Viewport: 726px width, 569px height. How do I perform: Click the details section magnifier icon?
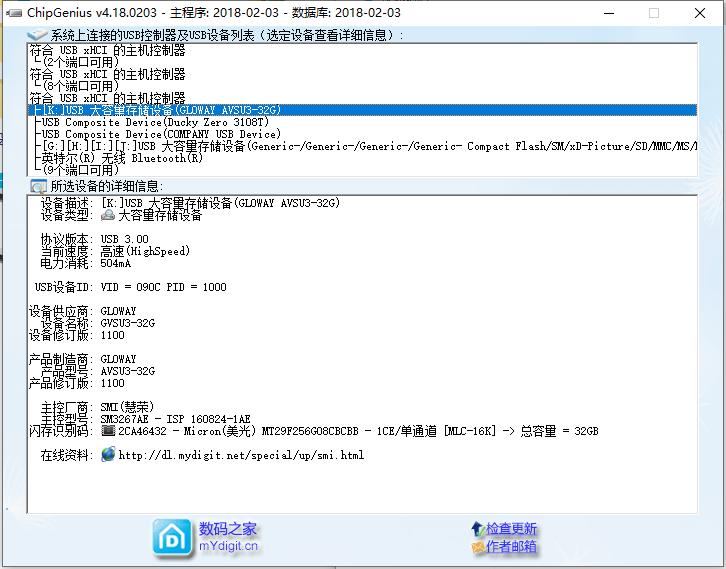38,186
